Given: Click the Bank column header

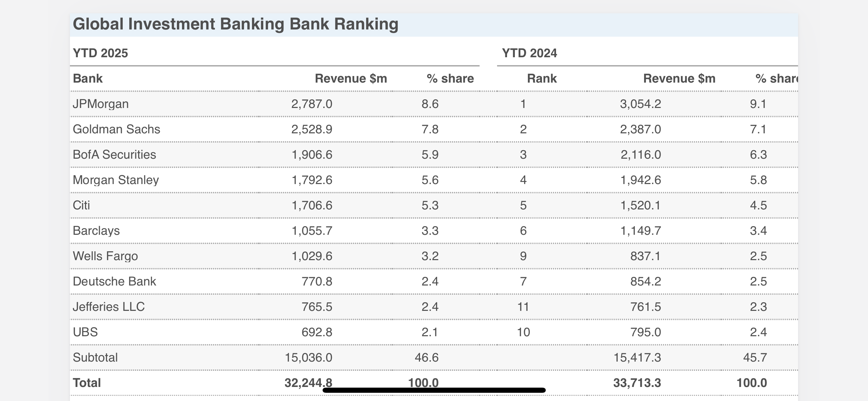Looking at the screenshot, I should point(88,78).
